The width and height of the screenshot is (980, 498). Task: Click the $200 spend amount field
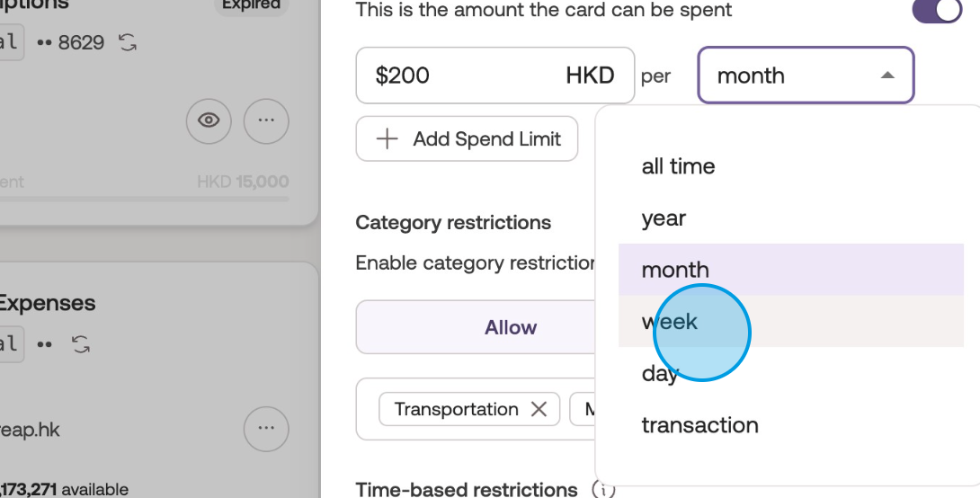[459, 76]
